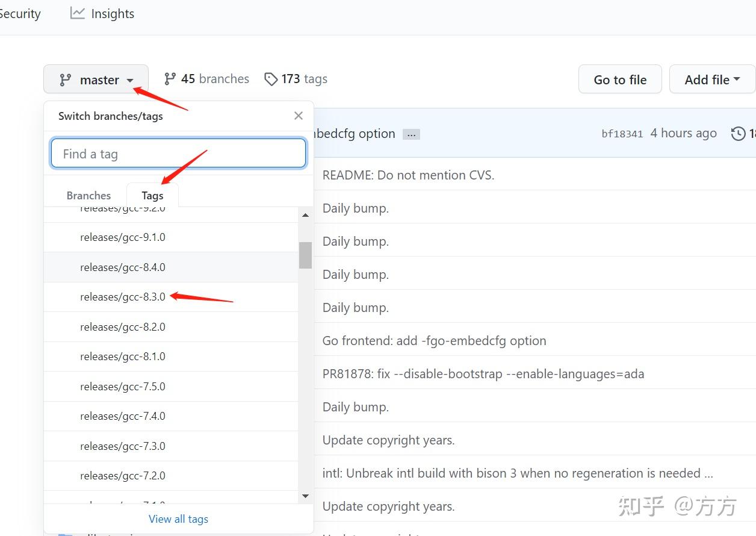Open the Insights tab

coord(102,13)
